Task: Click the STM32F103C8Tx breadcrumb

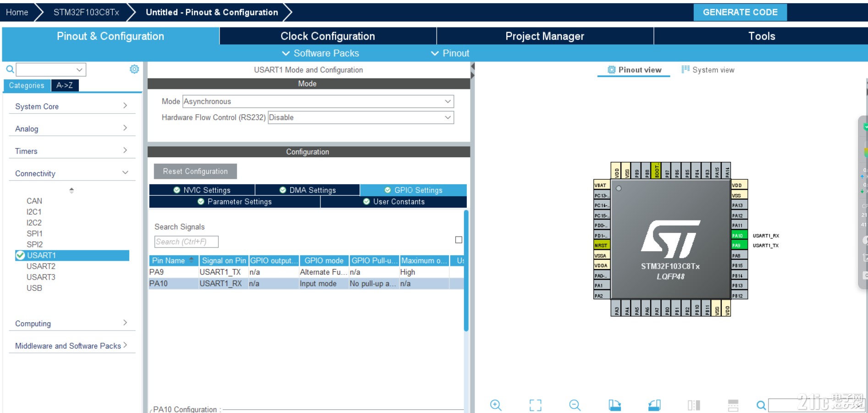Action: click(86, 12)
